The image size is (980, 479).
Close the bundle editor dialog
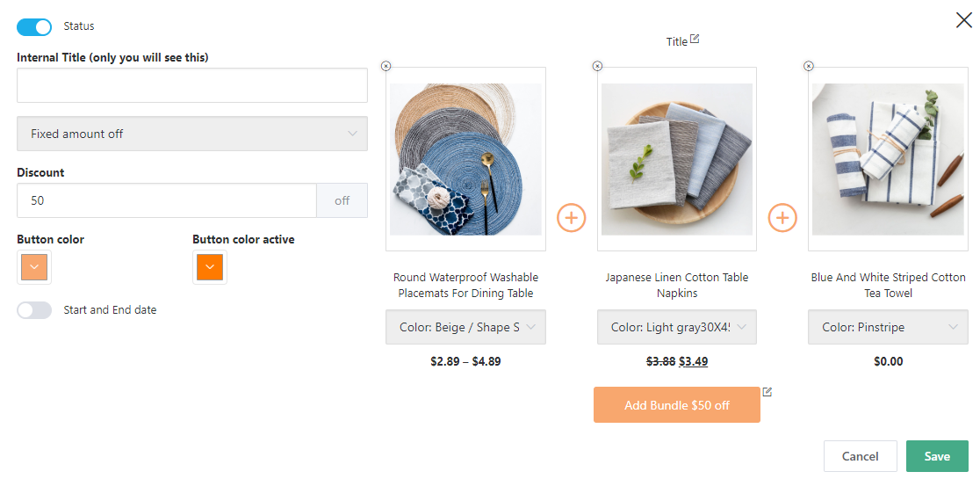coord(963,20)
